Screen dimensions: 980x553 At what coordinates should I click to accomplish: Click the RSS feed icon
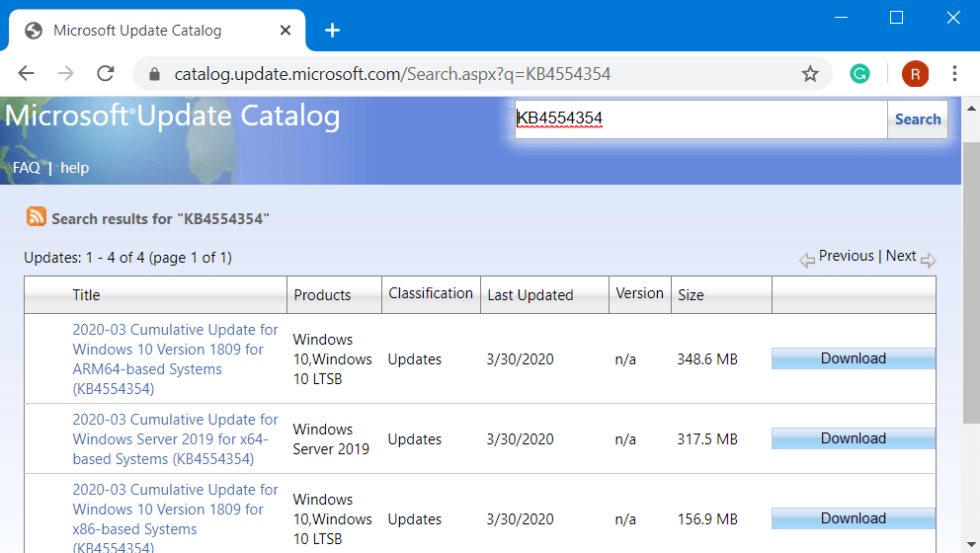pyautogui.click(x=37, y=216)
